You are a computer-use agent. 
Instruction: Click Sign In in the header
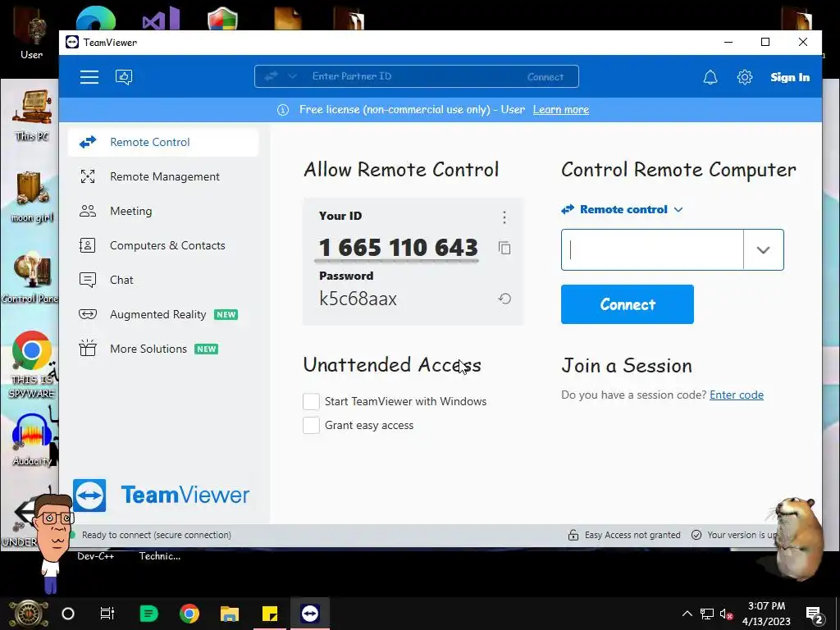[x=790, y=77]
